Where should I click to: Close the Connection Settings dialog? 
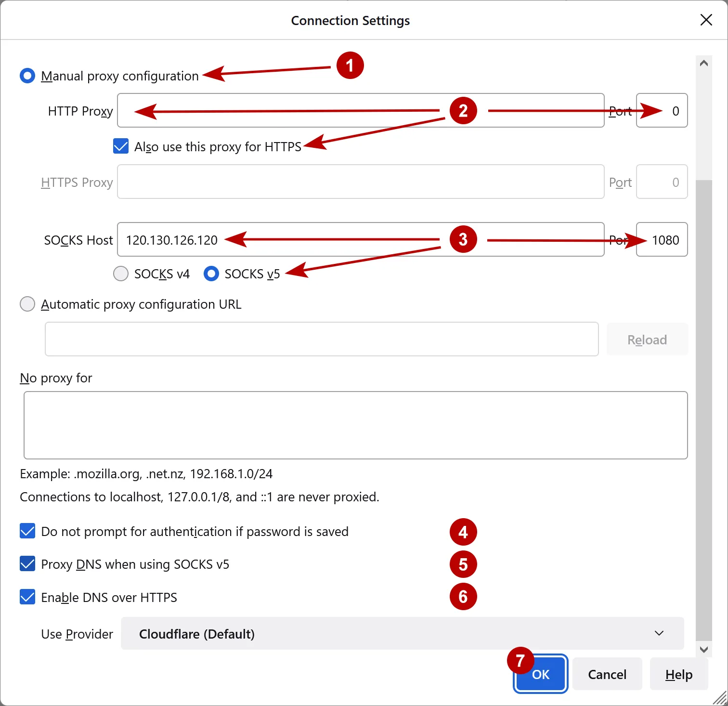(706, 20)
